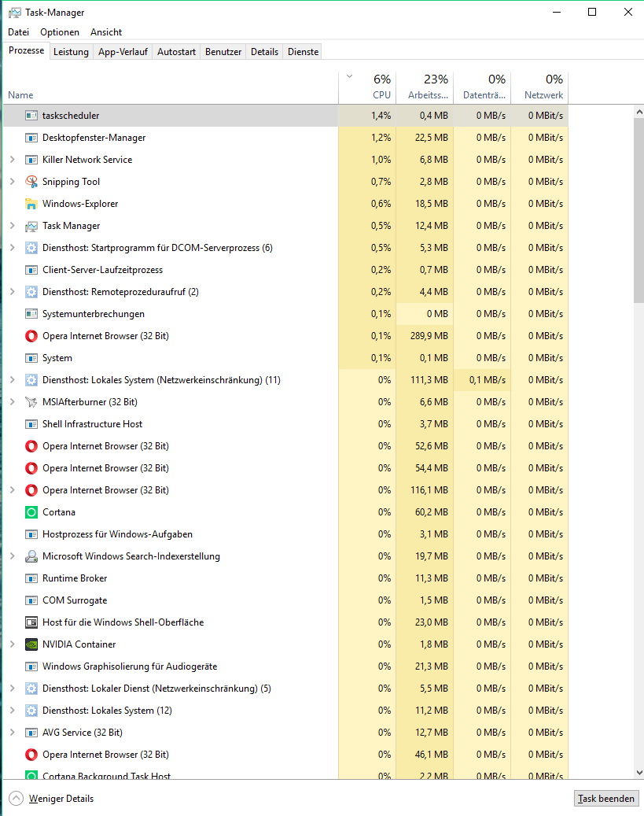Click the Task-Manager title bar icon
Screen dimensions: 644x816
click(15, 13)
